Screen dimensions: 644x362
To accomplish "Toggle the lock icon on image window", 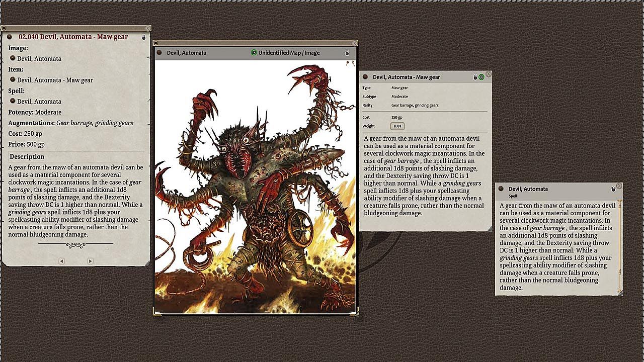I will click(x=347, y=53).
